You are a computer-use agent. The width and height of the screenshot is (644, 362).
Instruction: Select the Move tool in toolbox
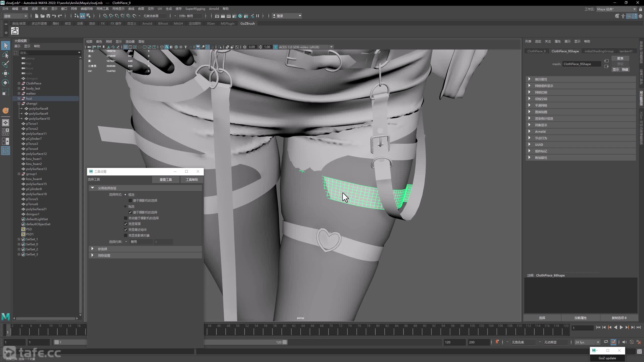(x=6, y=73)
